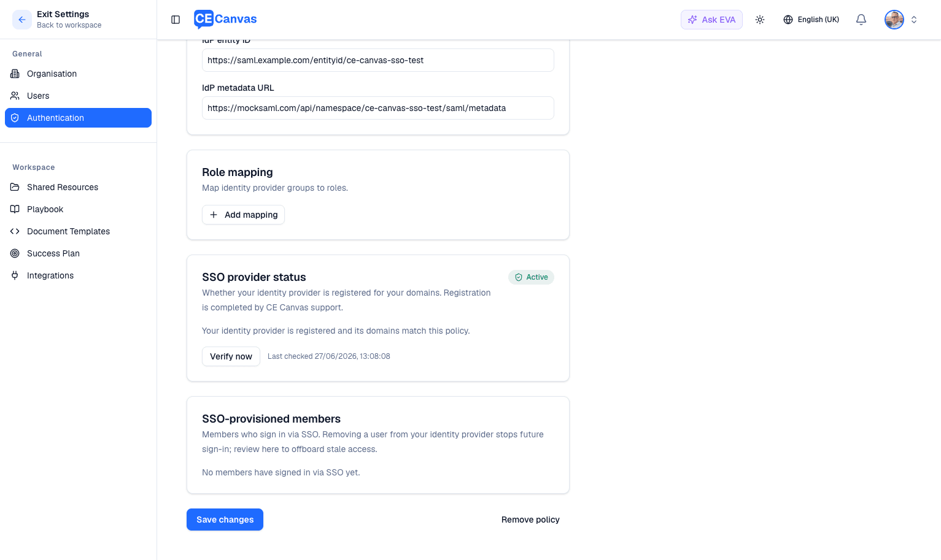
Task: Open the notifications bell
Action: [x=861, y=20]
